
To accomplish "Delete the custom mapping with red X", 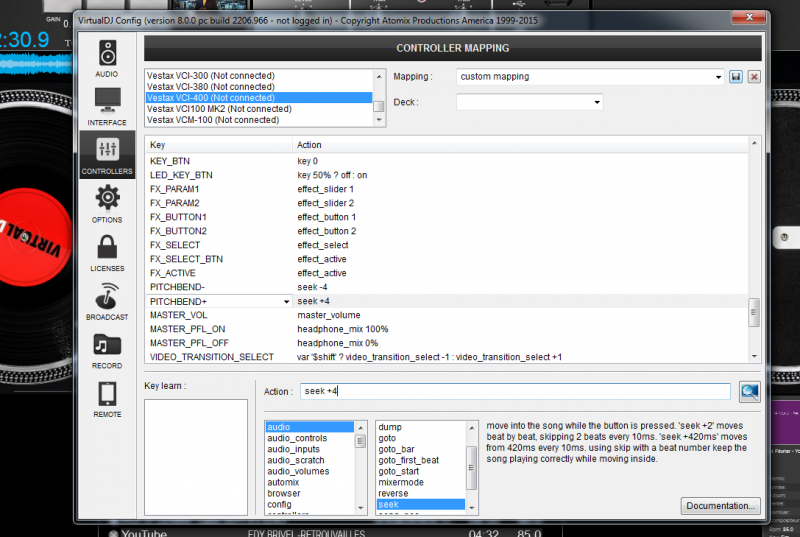I will point(754,77).
